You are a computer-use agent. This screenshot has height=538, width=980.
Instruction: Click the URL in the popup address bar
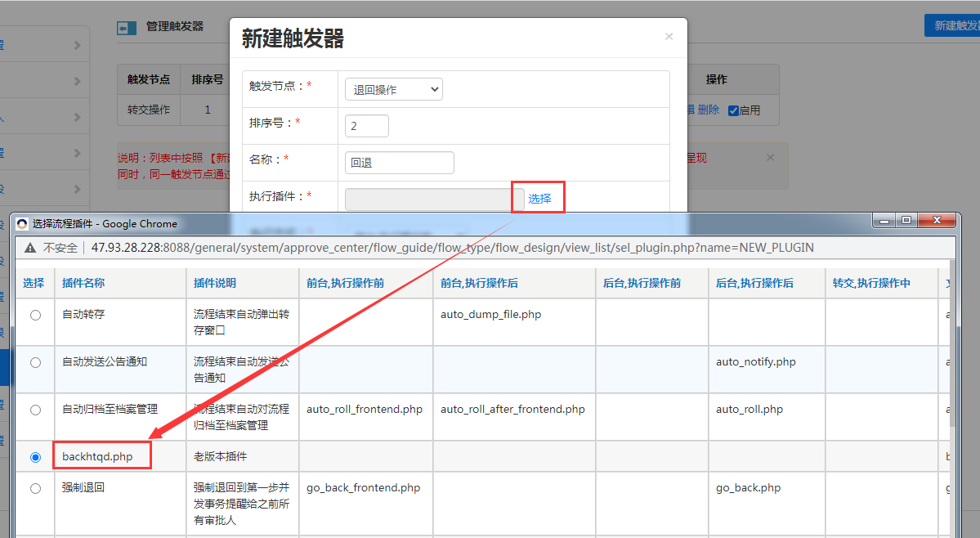(x=453, y=248)
